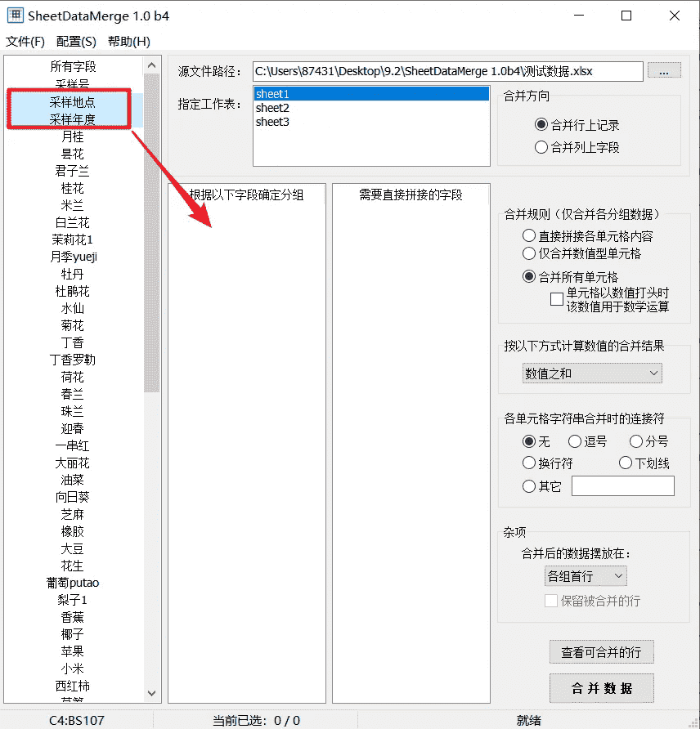Select sheet2 in the worksheet list
The height and width of the screenshot is (729, 700).
click(x=272, y=108)
